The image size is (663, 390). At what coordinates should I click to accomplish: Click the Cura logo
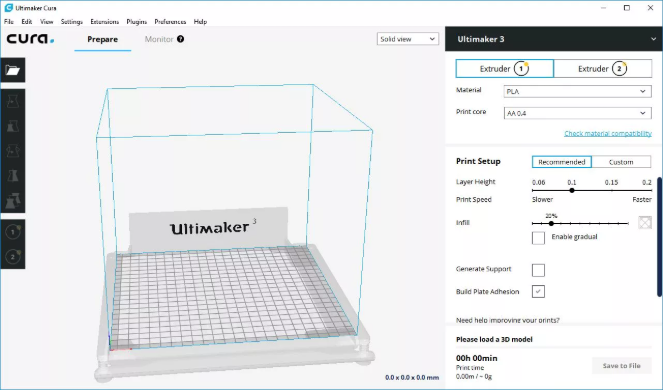pos(30,39)
